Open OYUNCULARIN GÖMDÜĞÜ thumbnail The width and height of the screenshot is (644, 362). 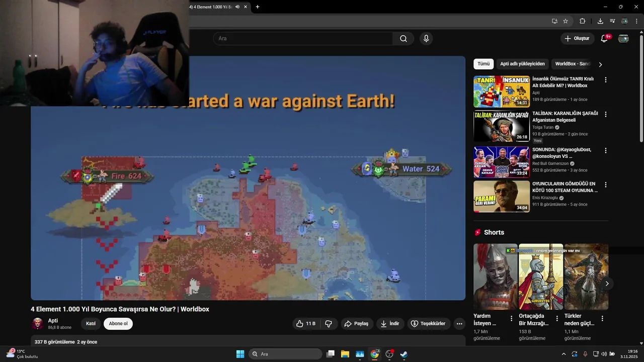tap(502, 197)
